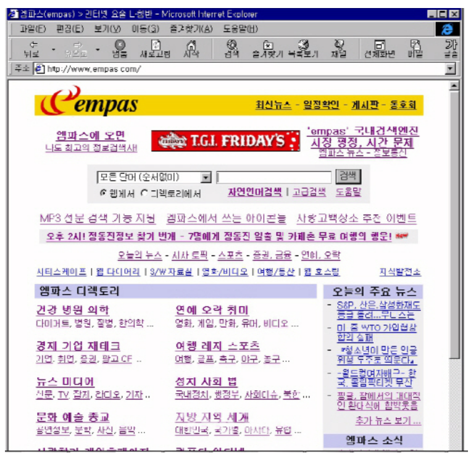Expand the Back button history arrow
476x458 pixels.
click(x=53, y=48)
